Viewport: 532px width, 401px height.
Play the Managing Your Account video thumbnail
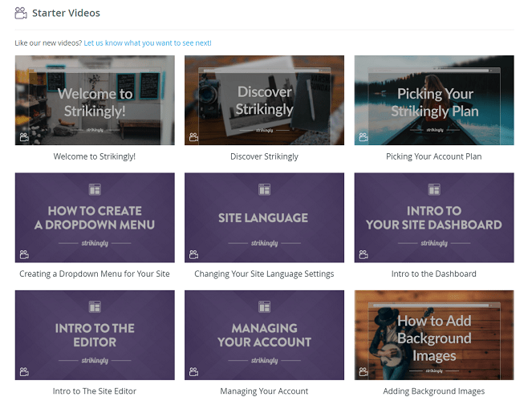264,335
